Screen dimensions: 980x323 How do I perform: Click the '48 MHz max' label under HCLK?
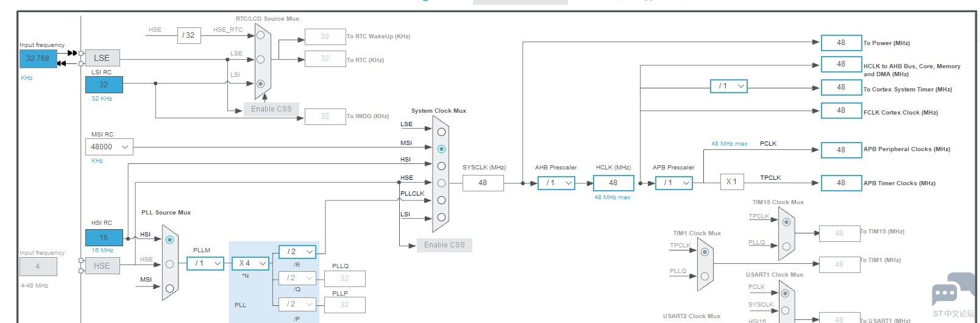(612, 197)
